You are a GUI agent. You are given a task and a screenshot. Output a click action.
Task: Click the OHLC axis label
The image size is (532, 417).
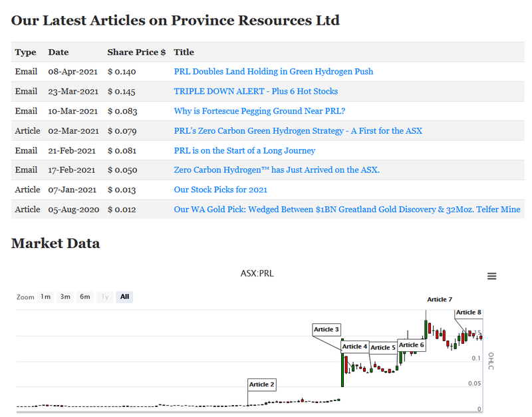click(491, 360)
